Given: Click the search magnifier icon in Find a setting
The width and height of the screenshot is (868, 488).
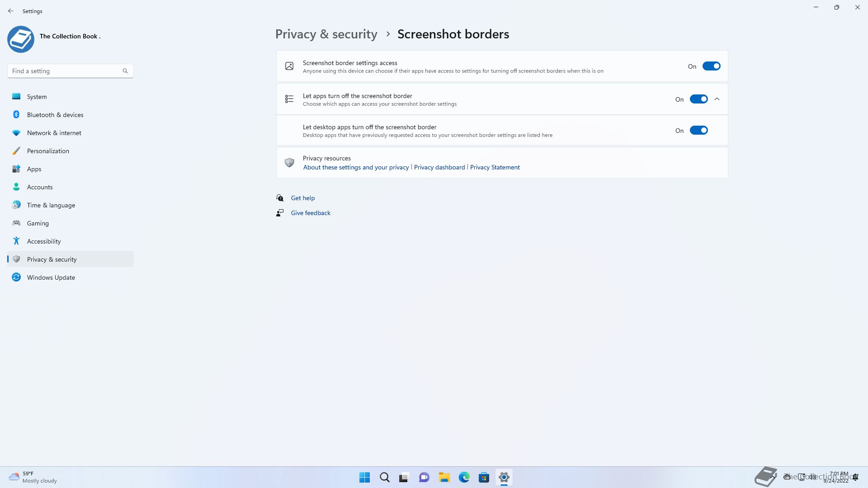Looking at the screenshot, I should coord(125,71).
